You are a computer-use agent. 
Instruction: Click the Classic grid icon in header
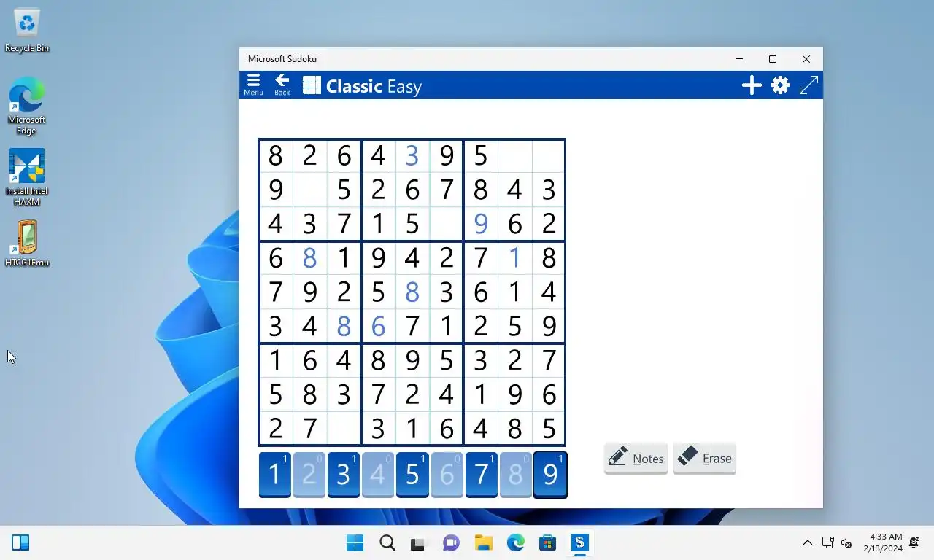(312, 85)
